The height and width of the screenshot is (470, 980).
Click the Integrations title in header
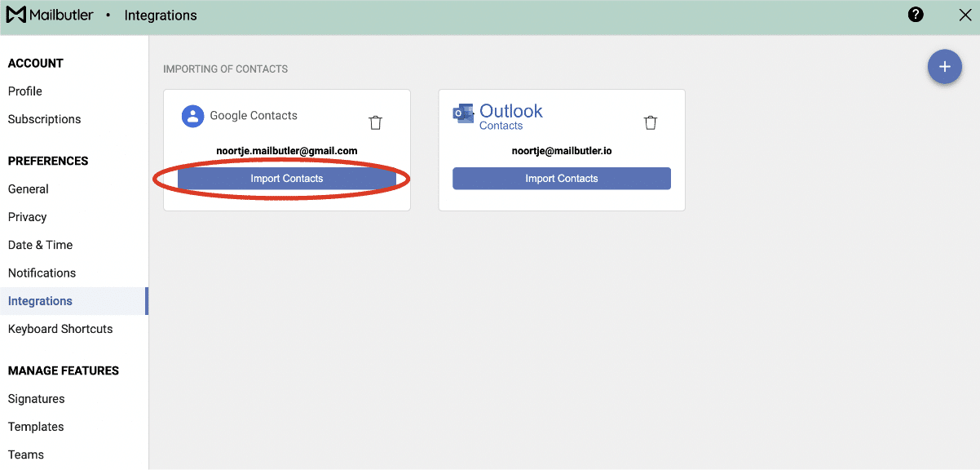tap(161, 16)
